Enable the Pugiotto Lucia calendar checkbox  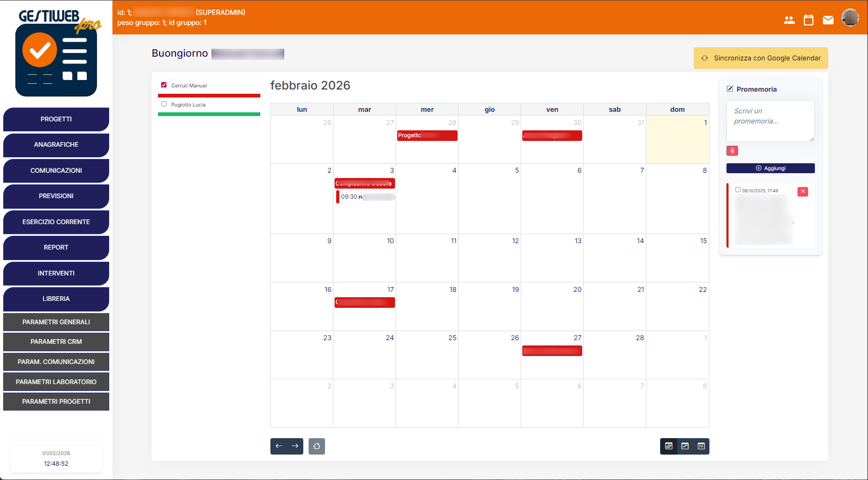point(164,104)
